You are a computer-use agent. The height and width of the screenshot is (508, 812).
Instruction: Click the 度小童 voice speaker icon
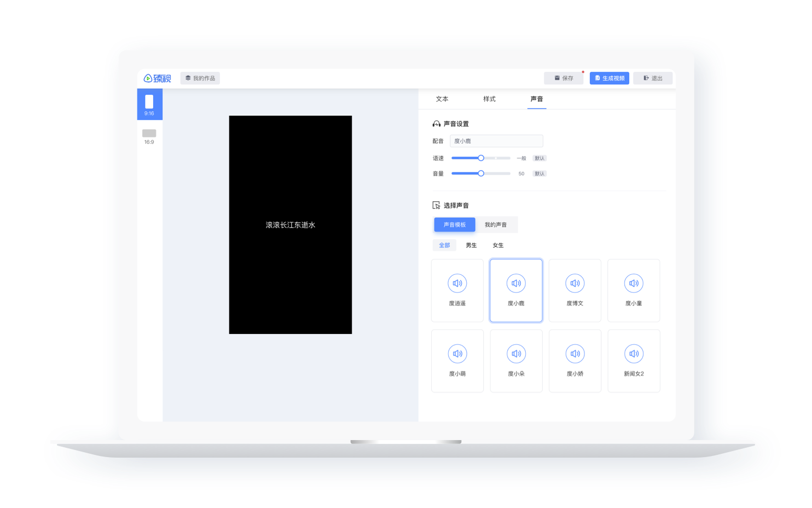[x=634, y=283]
